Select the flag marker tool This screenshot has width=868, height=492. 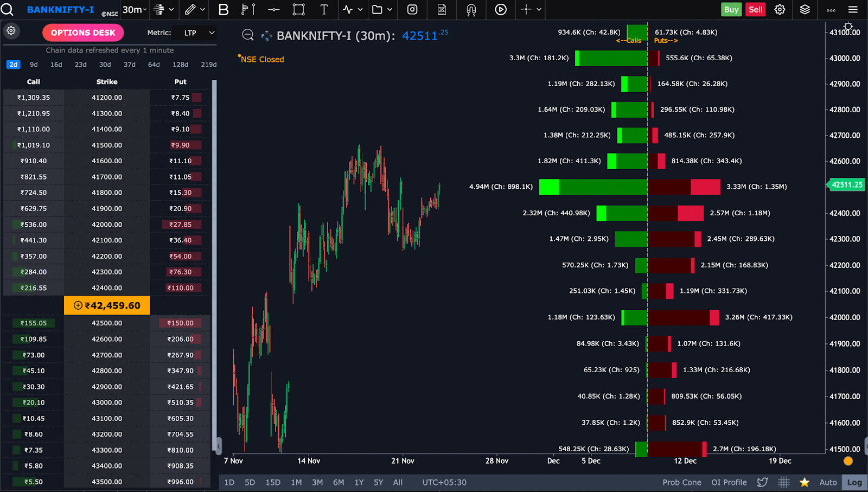point(248,9)
